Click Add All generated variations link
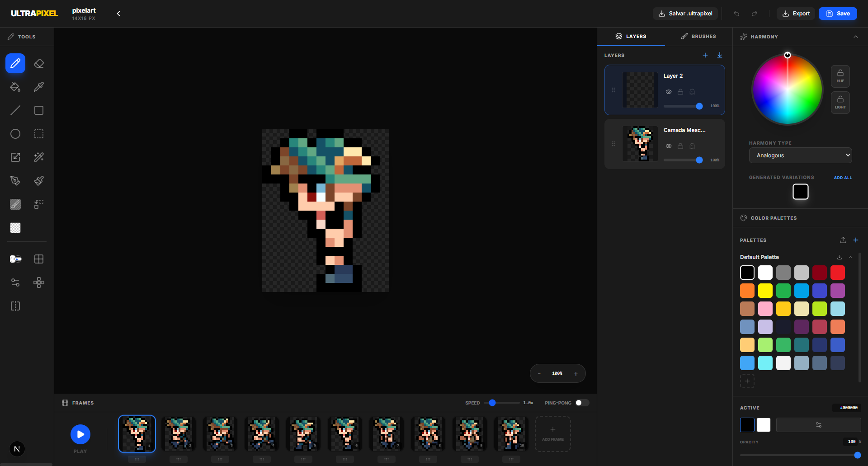Viewport: 868px width, 466px height. point(843,178)
